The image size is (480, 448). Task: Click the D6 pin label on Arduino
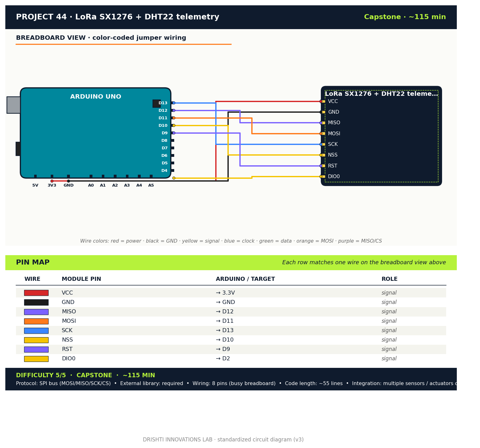164,156
